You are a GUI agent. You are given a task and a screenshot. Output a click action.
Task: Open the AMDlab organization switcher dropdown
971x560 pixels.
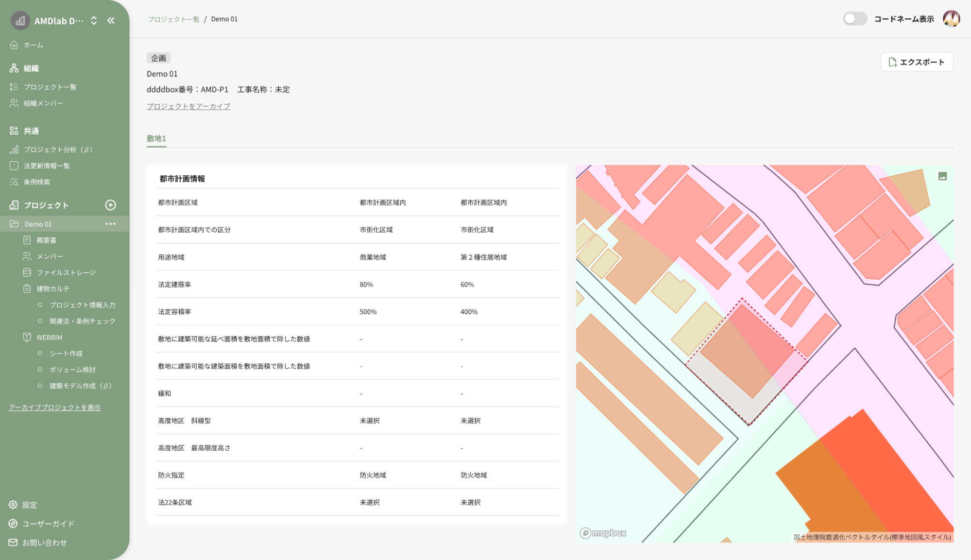tap(94, 20)
